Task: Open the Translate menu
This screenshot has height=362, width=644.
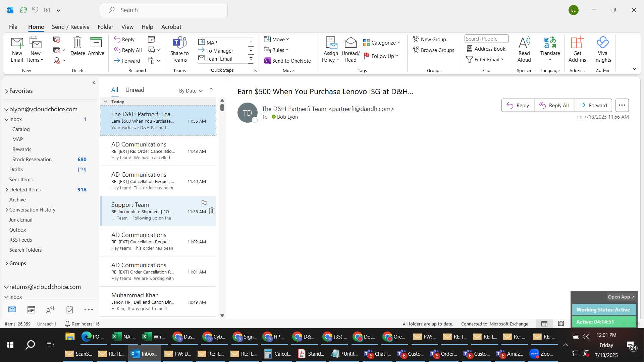Action: pyautogui.click(x=550, y=50)
